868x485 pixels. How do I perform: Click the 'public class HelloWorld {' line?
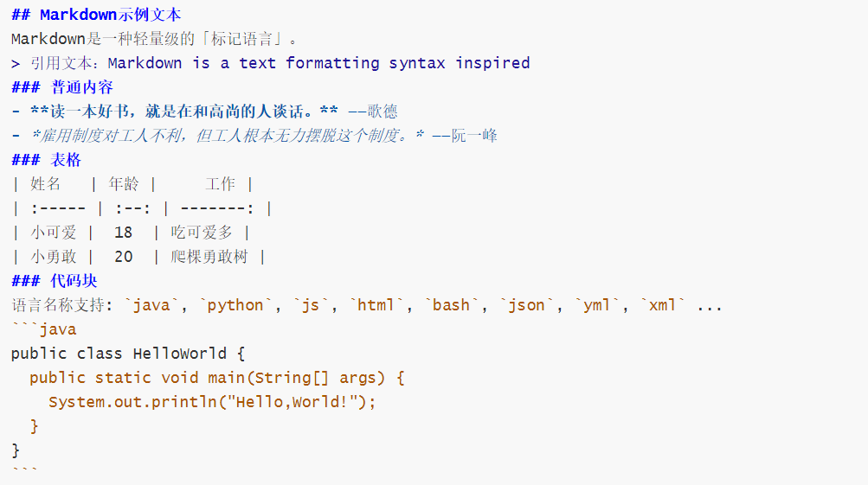[128, 354]
